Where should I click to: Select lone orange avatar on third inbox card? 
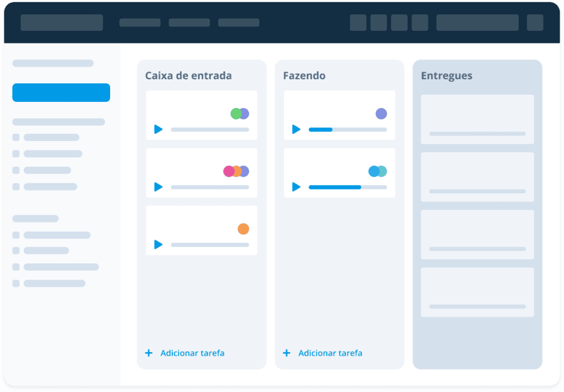[x=243, y=228]
